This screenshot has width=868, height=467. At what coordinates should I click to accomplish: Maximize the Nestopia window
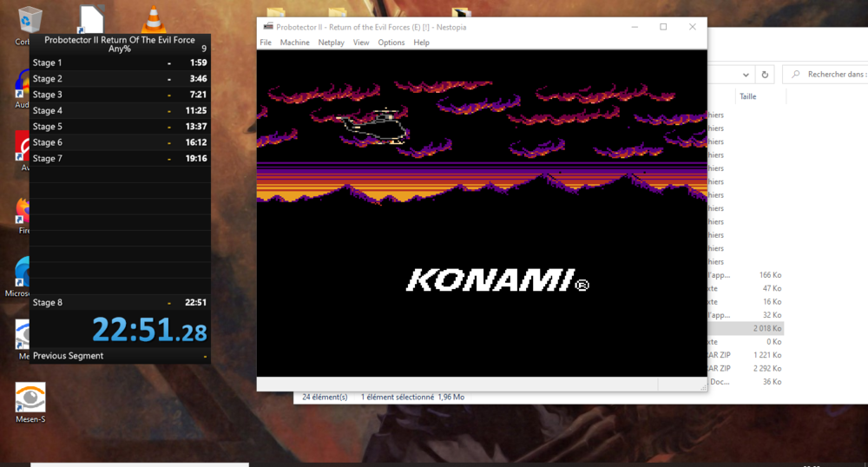coord(663,27)
